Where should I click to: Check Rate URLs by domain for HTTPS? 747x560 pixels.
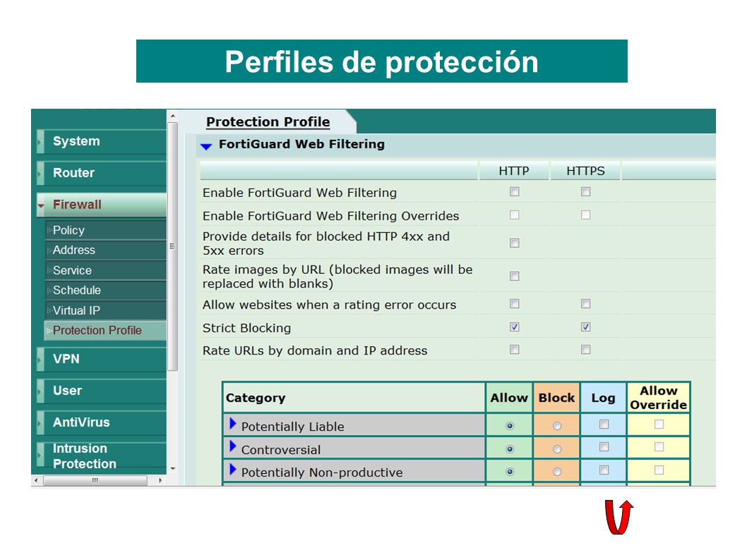[585, 350]
